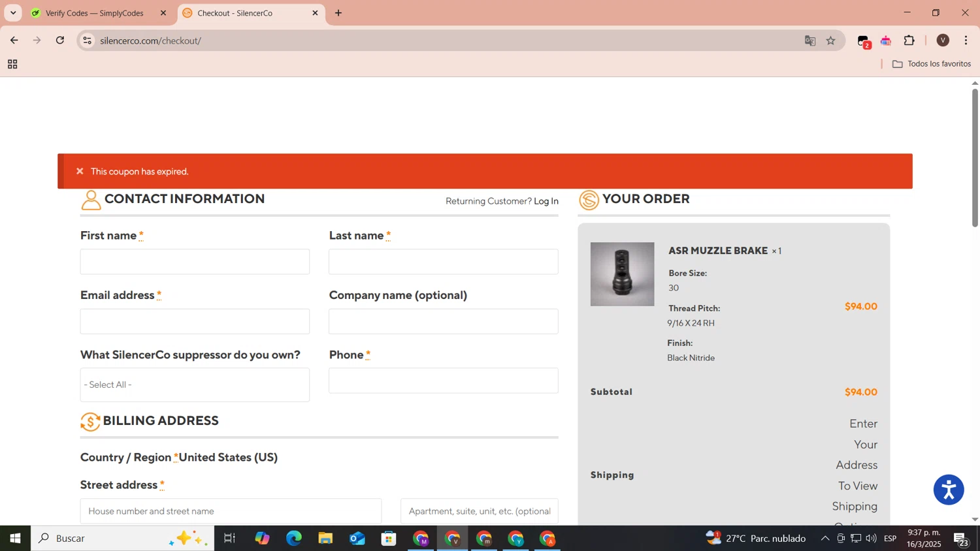The height and width of the screenshot is (551, 980).
Task: Open Microsoft Edge from the taskbar
Action: coord(294,539)
